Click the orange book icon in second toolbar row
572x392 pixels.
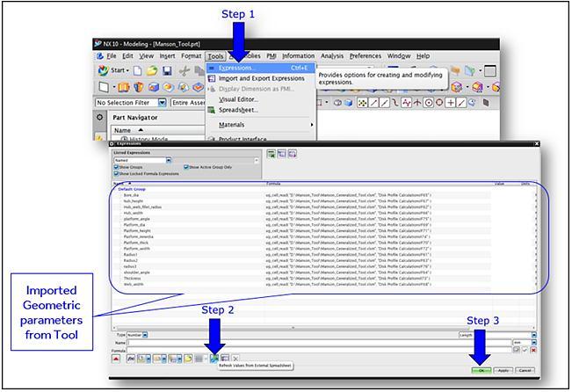123,87
